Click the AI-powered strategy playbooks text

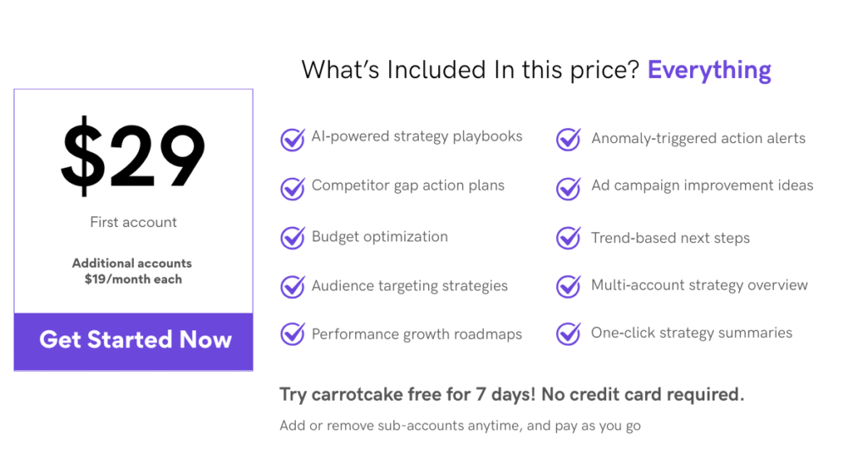tap(417, 136)
